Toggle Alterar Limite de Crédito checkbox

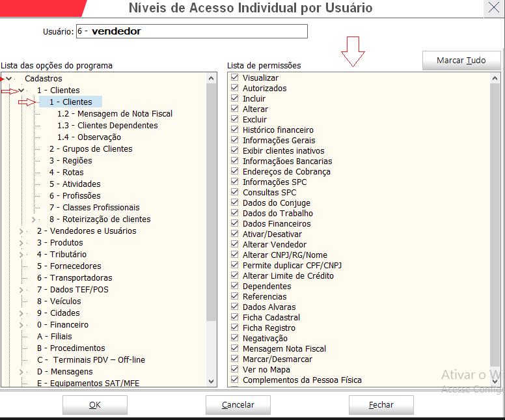tap(235, 275)
